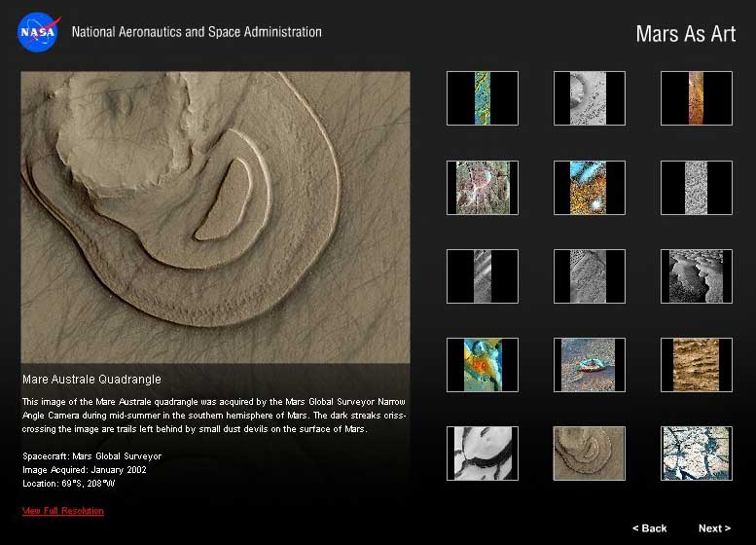
Task: Select the narrow gray diagonal-banded thumbnail
Action: tap(483, 276)
